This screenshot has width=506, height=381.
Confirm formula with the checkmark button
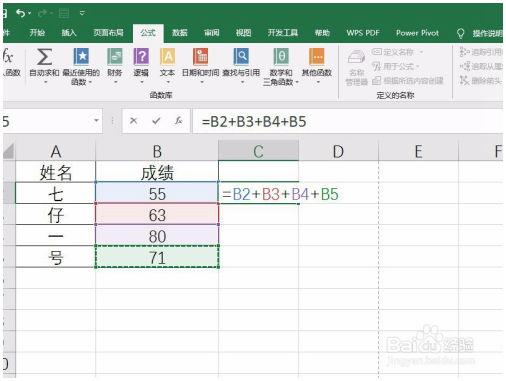(156, 121)
